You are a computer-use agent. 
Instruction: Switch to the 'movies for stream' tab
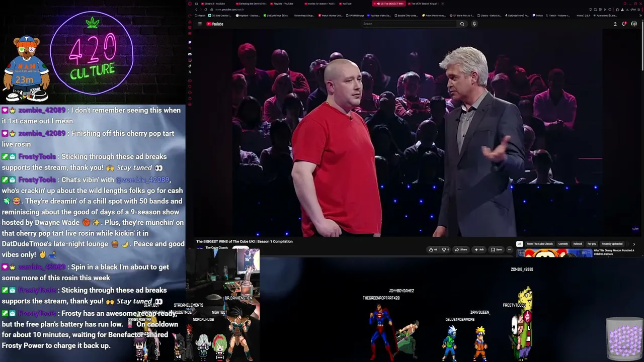319,4
